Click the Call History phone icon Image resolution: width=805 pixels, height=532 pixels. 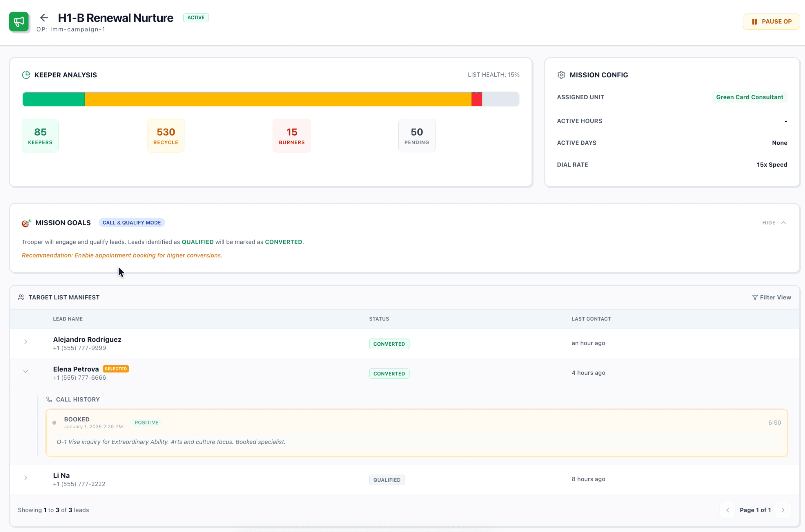point(49,400)
